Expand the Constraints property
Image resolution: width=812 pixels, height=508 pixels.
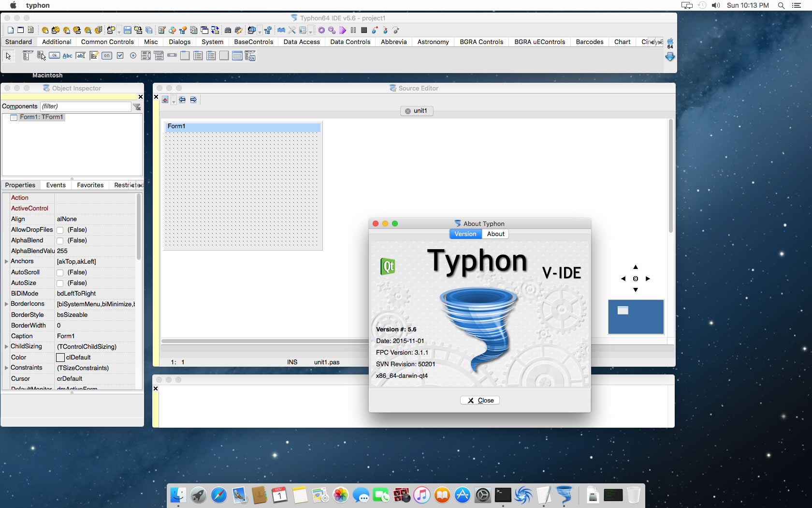[6, 368]
